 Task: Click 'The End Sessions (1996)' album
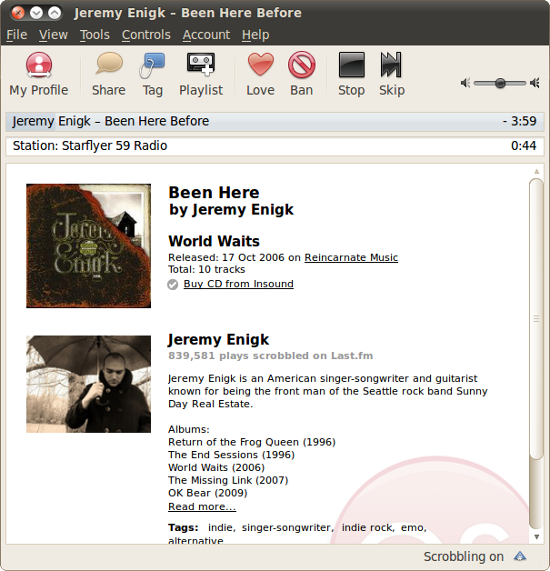(x=231, y=455)
